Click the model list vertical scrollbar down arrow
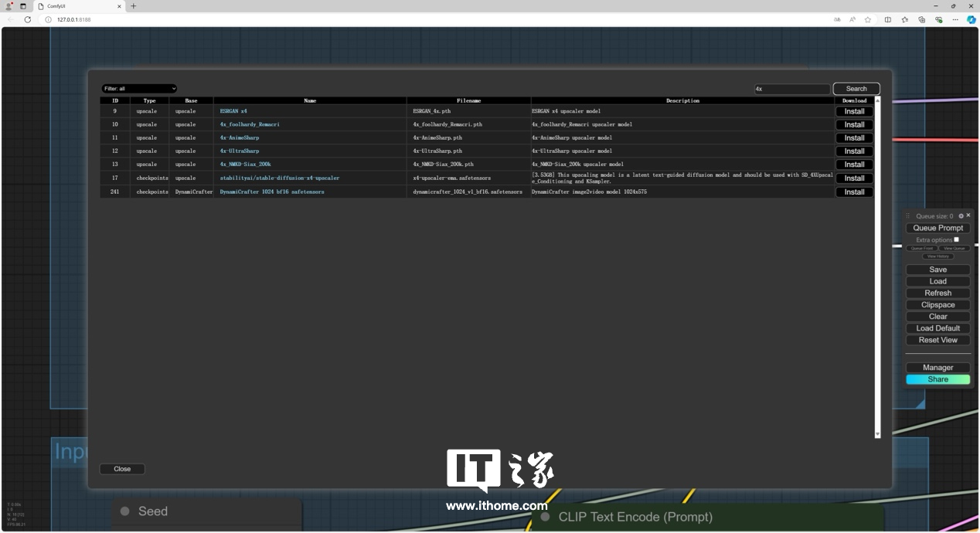 pyautogui.click(x=877, y=435)
